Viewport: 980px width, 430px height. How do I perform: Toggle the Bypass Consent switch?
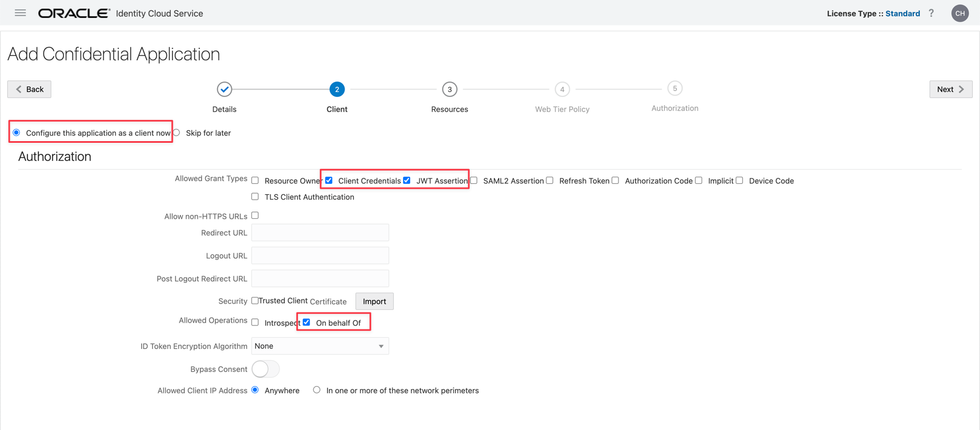click(x=265, y=369)
